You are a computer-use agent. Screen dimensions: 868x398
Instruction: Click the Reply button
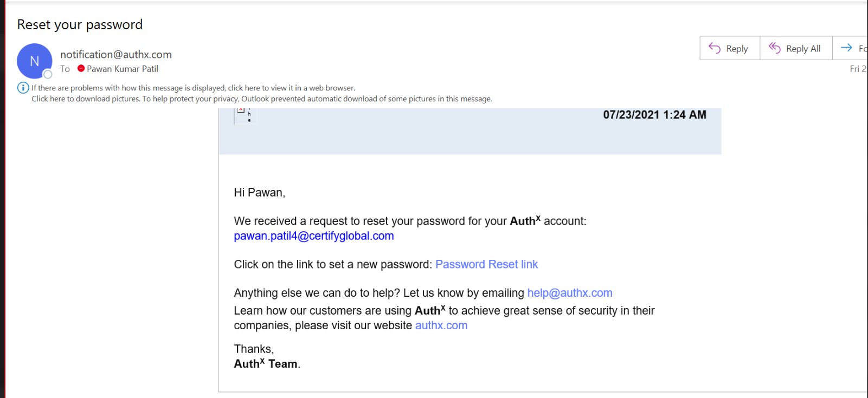(730, 48)
